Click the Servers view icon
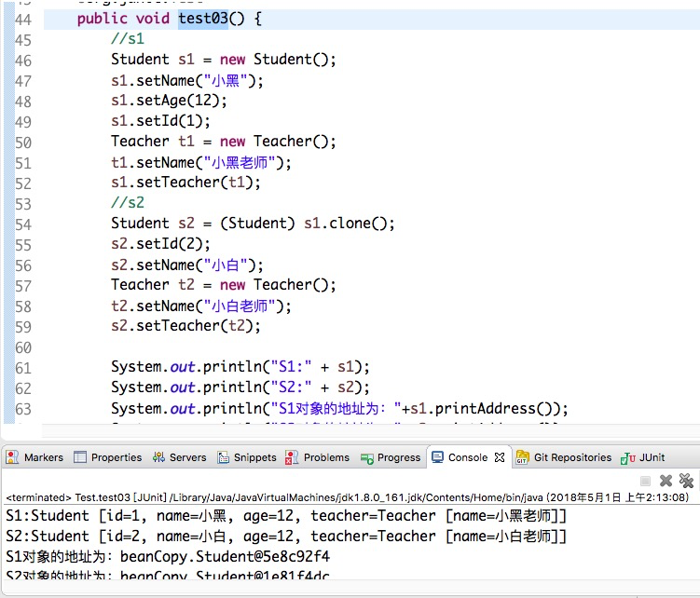This screenshot has height=598, width=700. pos(158,457)
